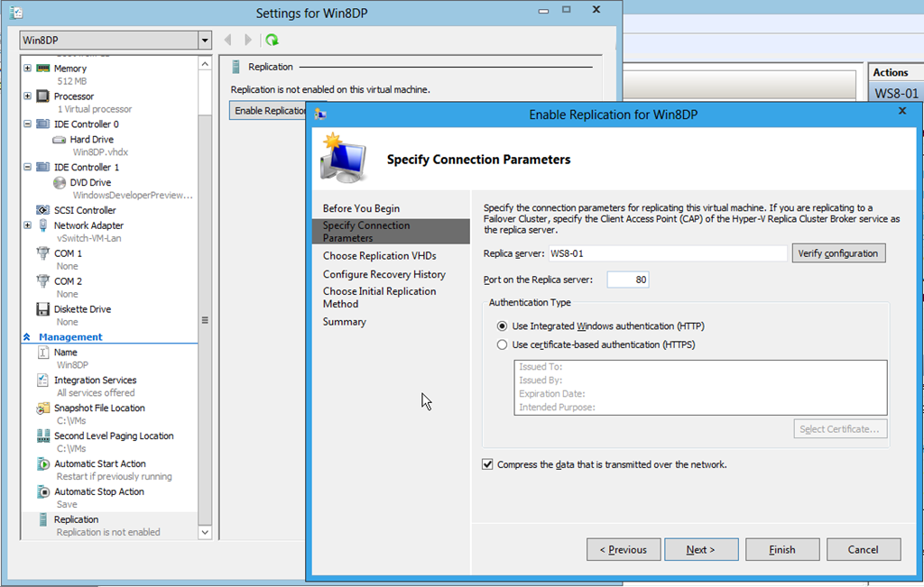Go to Configure Recovery History step
This screenshot has height=587, width=924.
pyautogui.click(x=384, y=274)
